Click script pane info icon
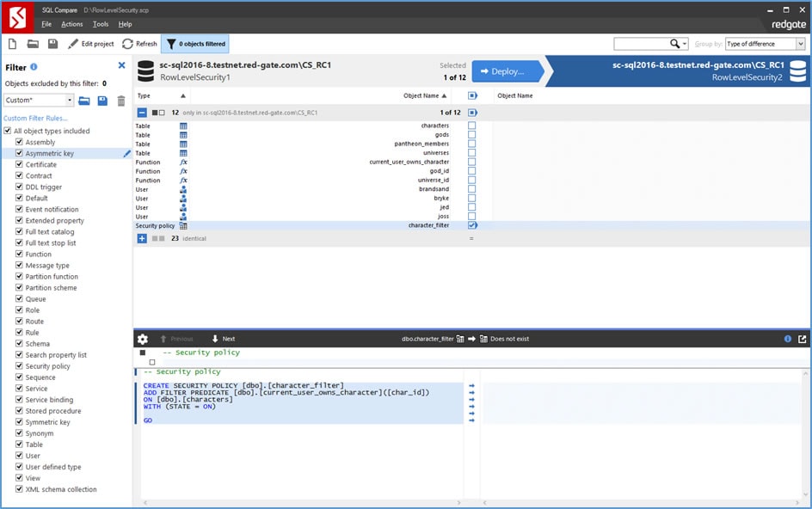 pos(788,339)
